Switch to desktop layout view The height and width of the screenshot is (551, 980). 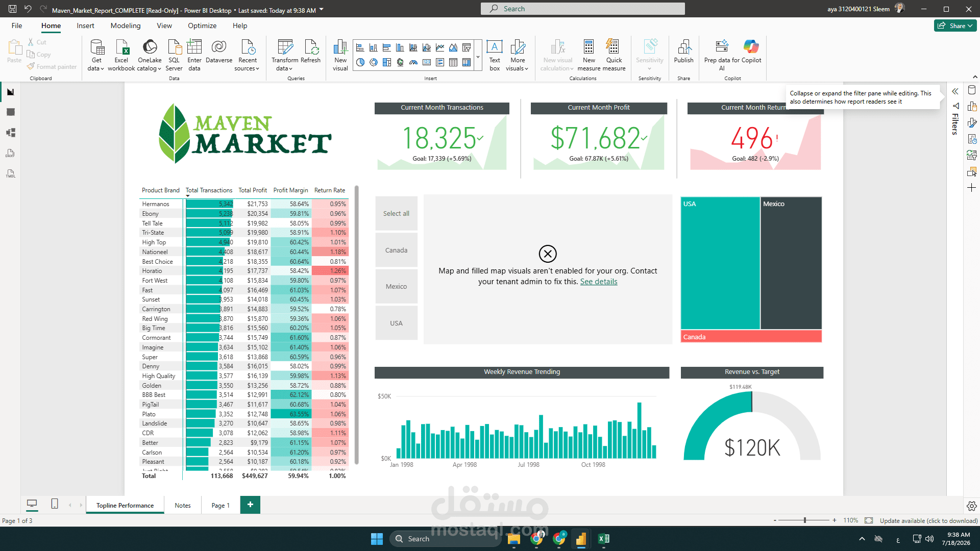point(32,504)
